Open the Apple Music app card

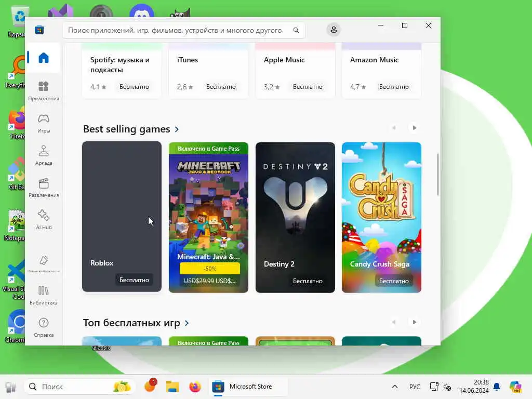295,71
